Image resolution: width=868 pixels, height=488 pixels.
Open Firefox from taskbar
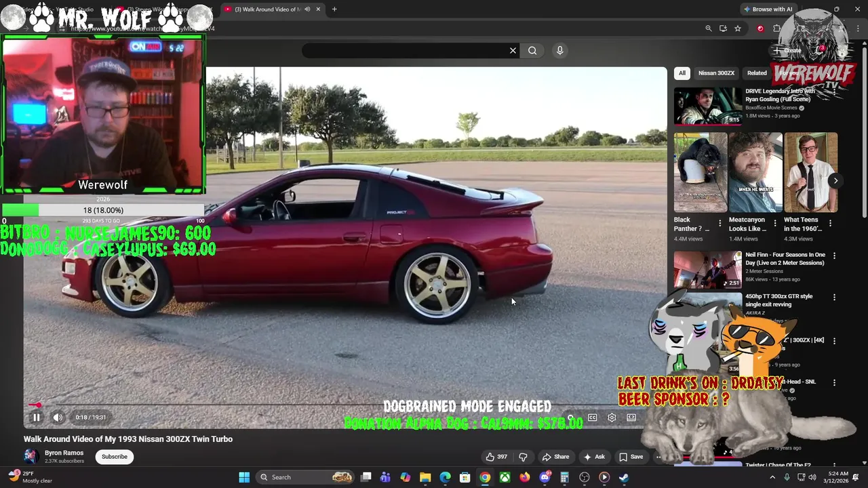point(525,477)
